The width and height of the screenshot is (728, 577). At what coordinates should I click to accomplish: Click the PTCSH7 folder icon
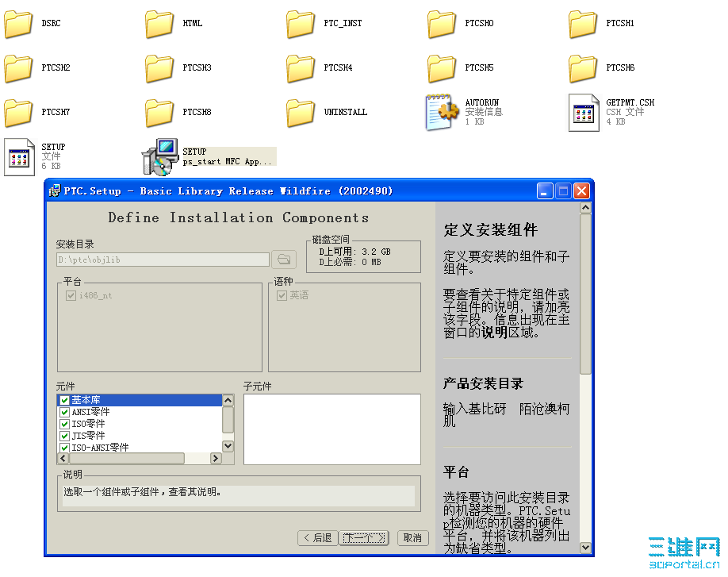pos(18,113)
